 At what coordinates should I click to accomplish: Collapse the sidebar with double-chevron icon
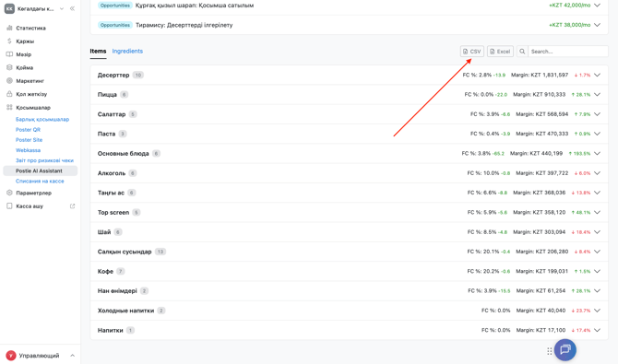point(72,8)
